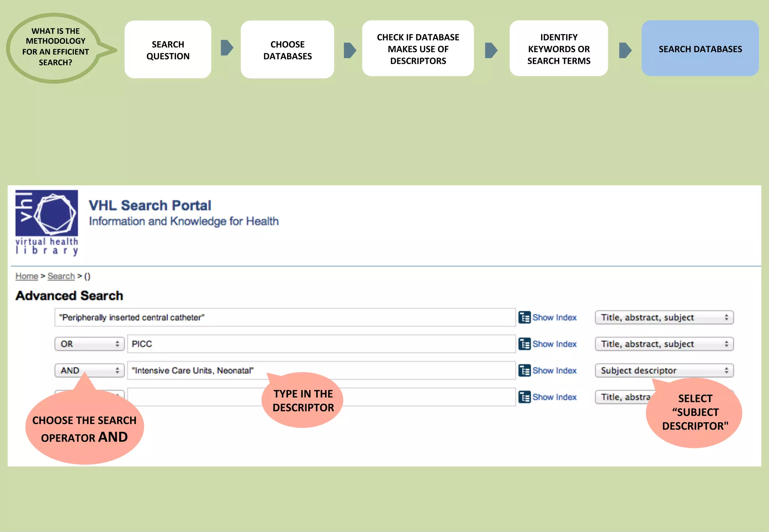The height and width of the screenshot is (532, 769).
Task: Click the VHL virtual health library logo
Action: tap(47, 223)
